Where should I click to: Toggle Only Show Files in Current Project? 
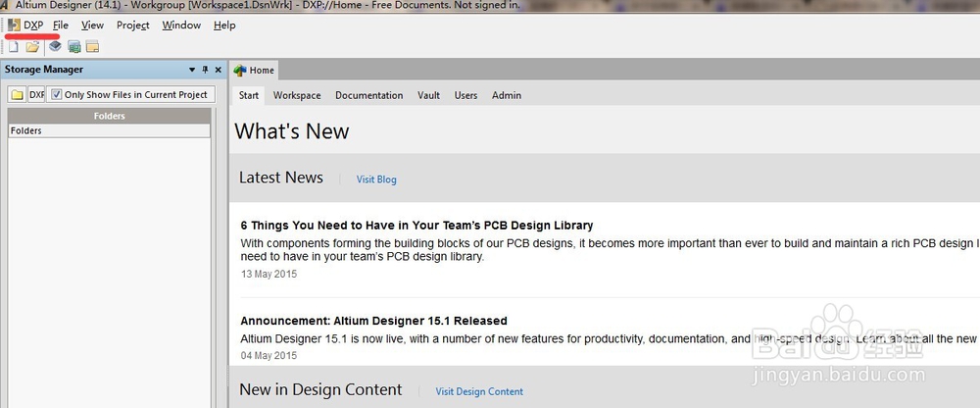click(x=130, y=94)
